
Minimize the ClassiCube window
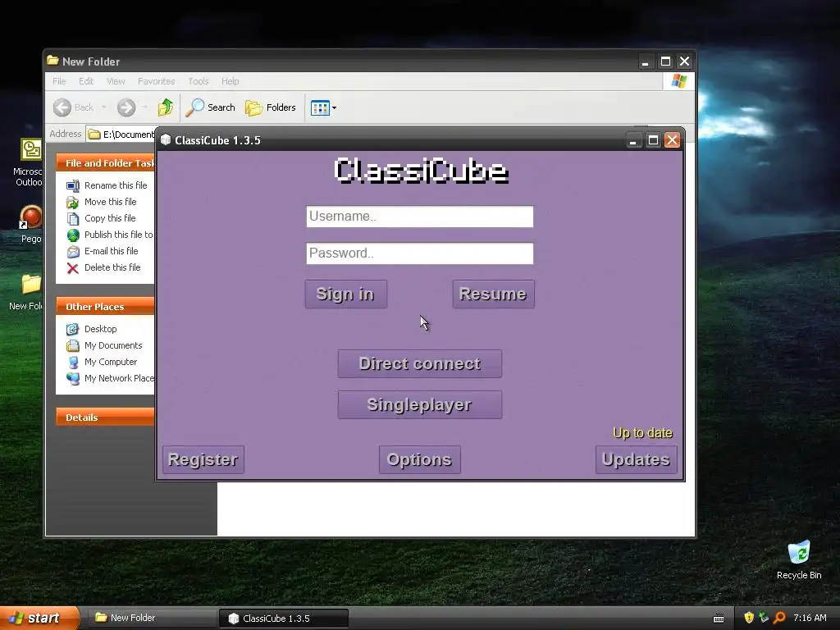pos(632,140)
